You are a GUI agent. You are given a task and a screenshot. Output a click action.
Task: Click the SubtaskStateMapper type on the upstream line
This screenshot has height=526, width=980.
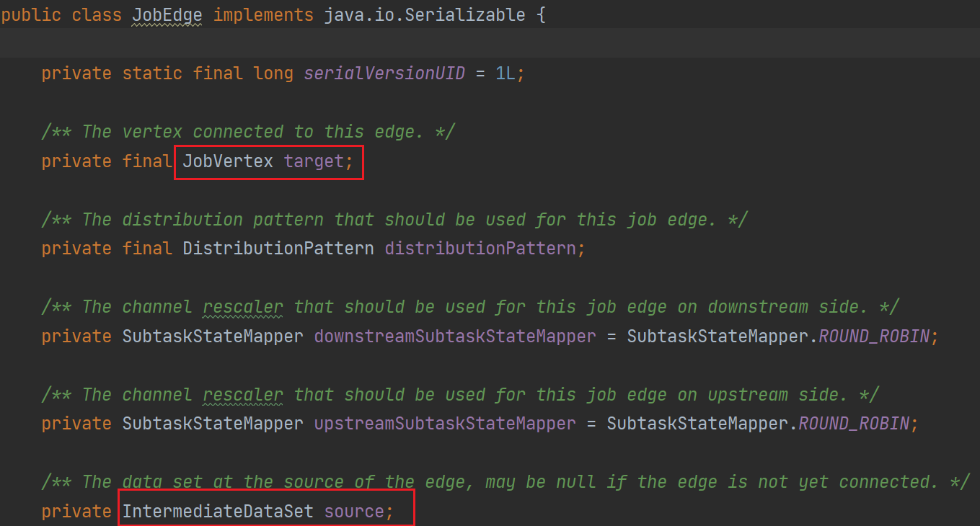(x=213, y=424)
